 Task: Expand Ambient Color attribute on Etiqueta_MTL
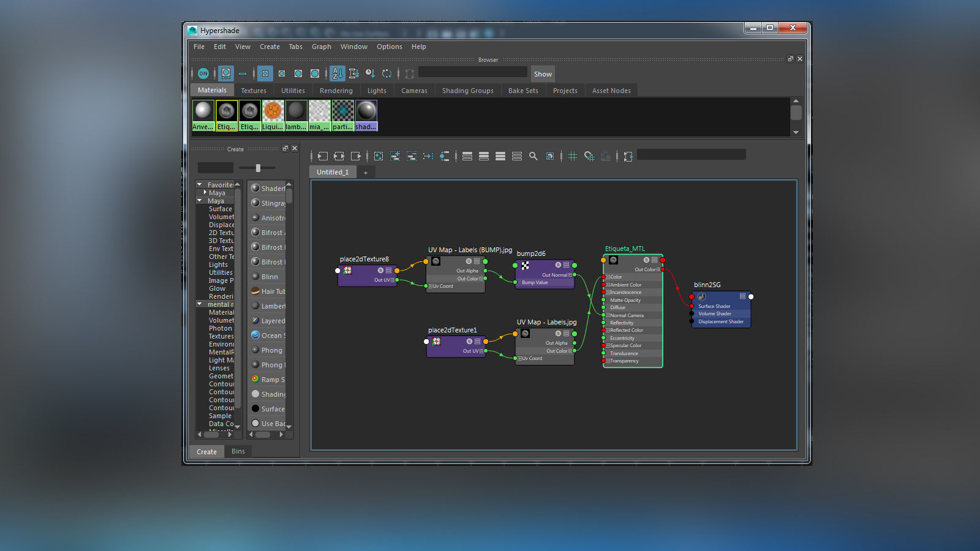click(608, 285)
